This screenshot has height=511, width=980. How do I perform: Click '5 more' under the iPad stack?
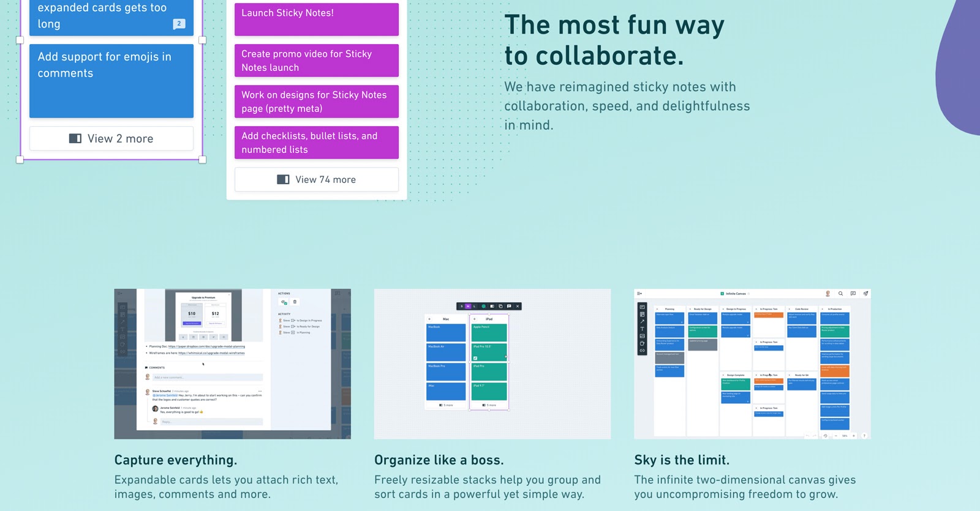coord(489,405)
